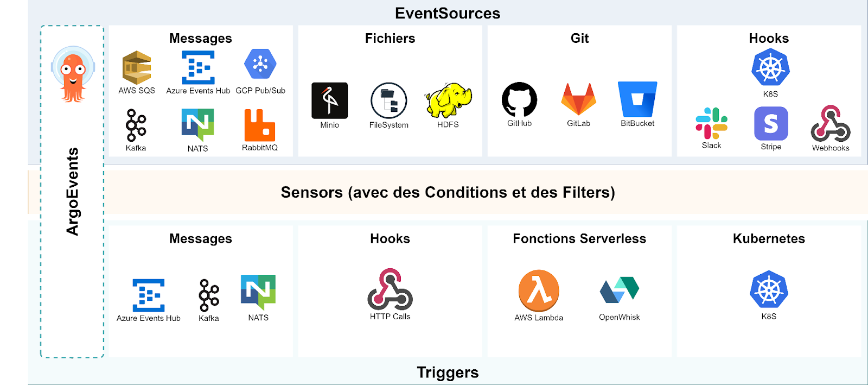Select the OpenWhisk icon
This screenshot has height=385, width=868.
620,290
